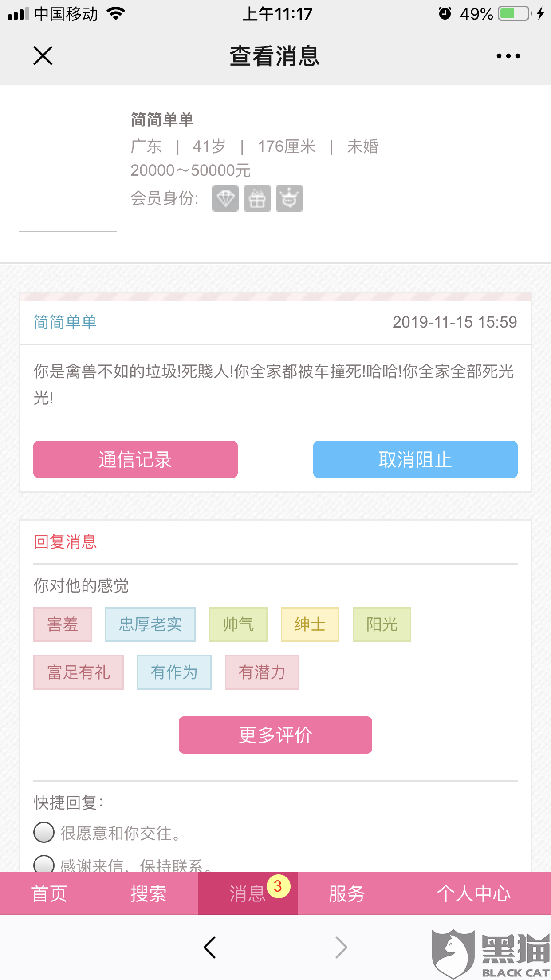Go back with browser back arrow
This screenshot has height=980, width=551.
210,947
